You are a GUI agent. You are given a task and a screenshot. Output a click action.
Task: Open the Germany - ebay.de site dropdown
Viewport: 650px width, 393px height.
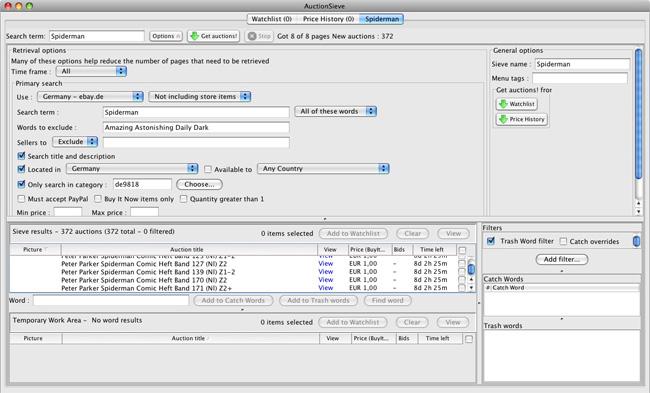[90, 97]
